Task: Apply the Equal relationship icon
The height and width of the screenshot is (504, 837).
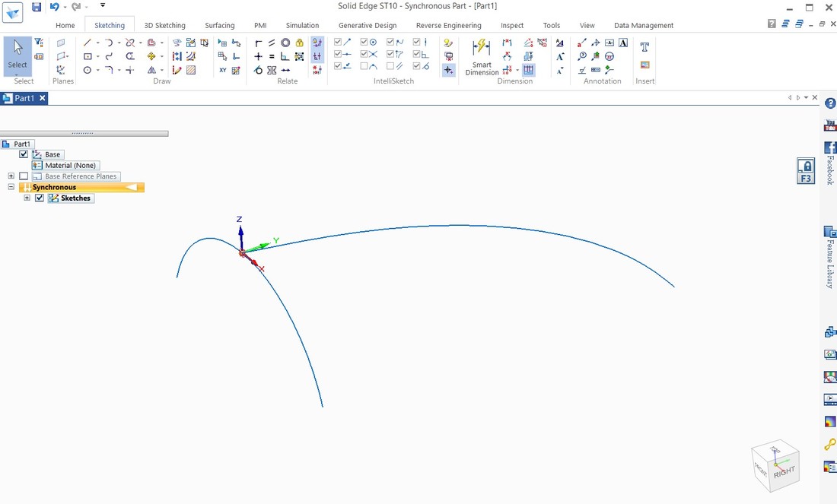Action: (x=272, y=56)
